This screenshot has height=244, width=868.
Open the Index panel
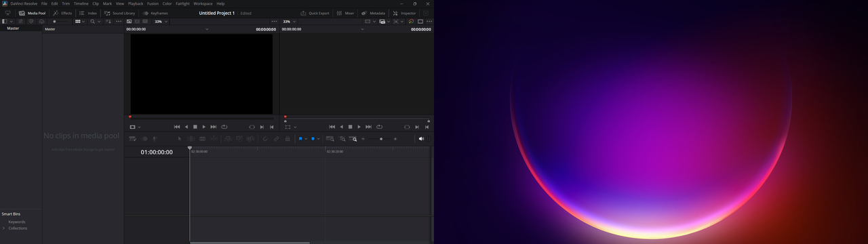(x=87, y=13)
